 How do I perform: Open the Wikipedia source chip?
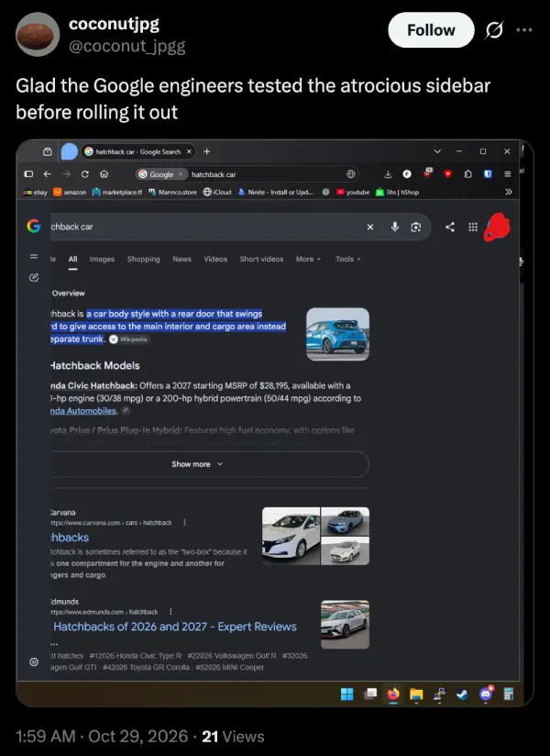(x=128, y=339)
